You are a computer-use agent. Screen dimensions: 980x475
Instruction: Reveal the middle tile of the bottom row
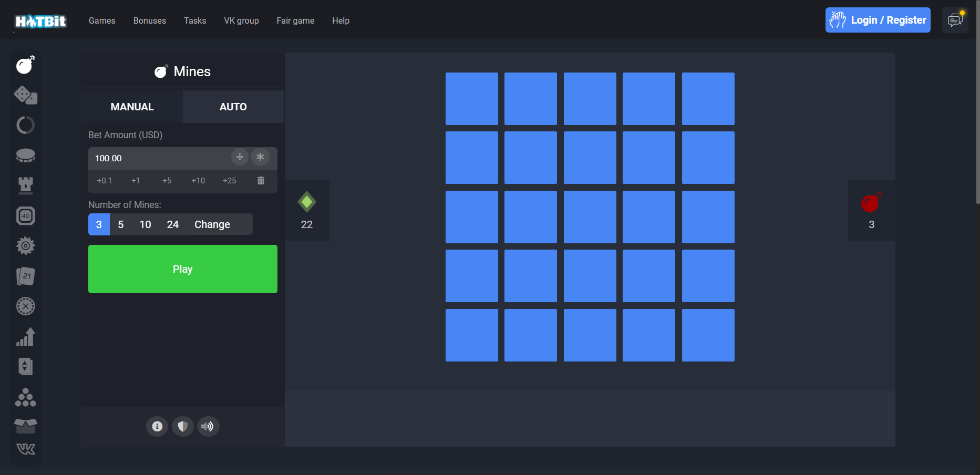point(590,335)
